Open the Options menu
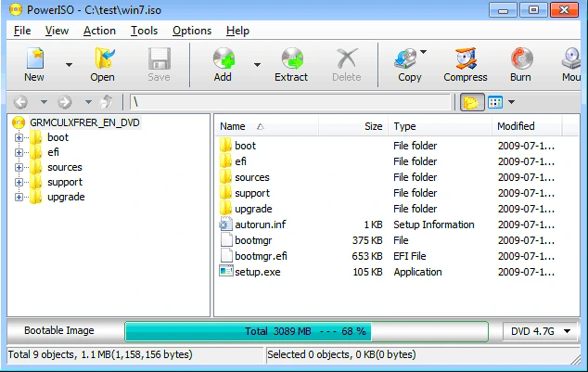Screen dimensions: 588x372 pyautogui.click(x=192, y=31)
